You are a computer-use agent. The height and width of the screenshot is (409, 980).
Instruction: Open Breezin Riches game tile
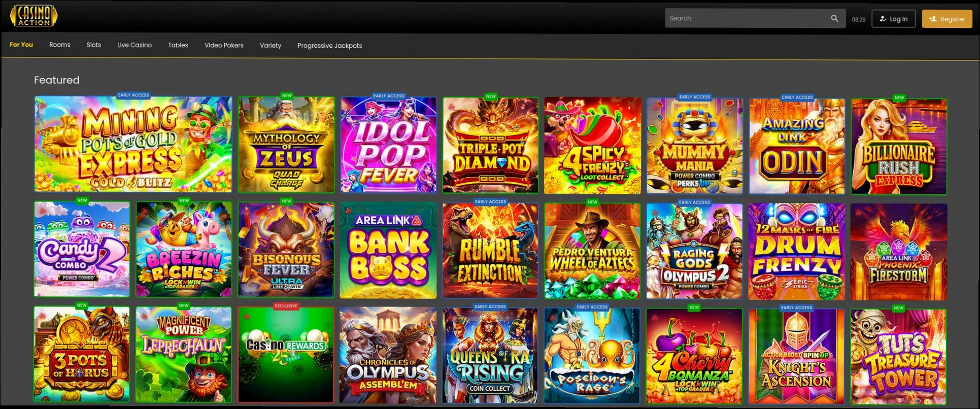pos(184,249)
